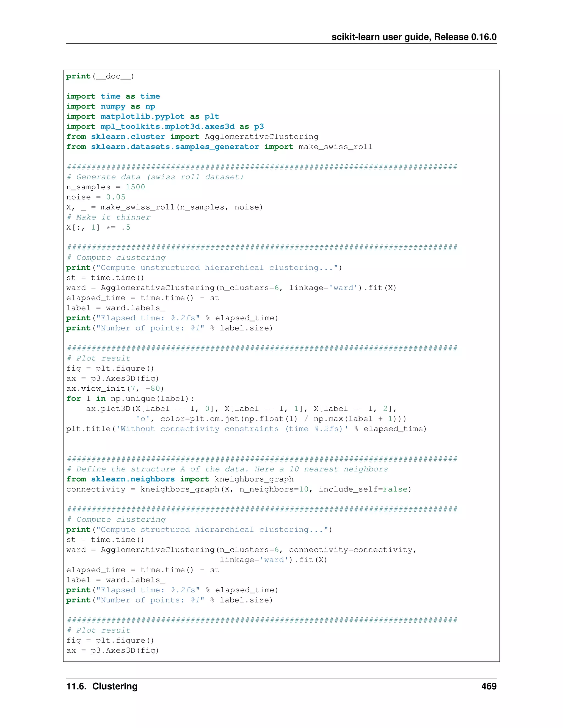Click the 'noise = 0.05' line
Viewport: 563px width, 728px height.
(x=96, y=197)
